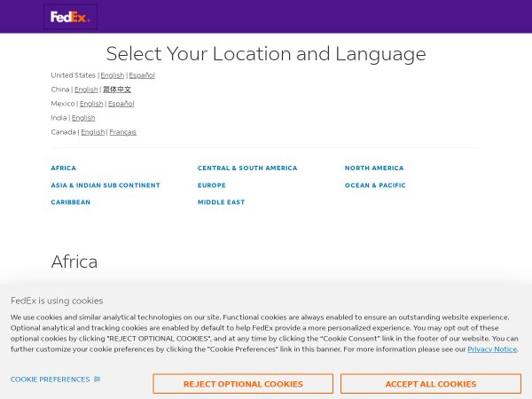532x399 pixels.
Task: Select China English language link
Action: tap(86, 90)
